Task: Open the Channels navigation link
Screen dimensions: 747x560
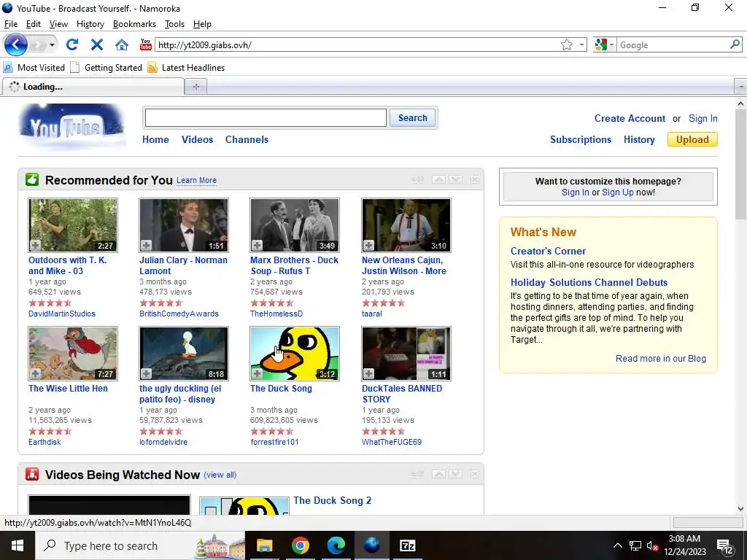Action: [247, 139]
